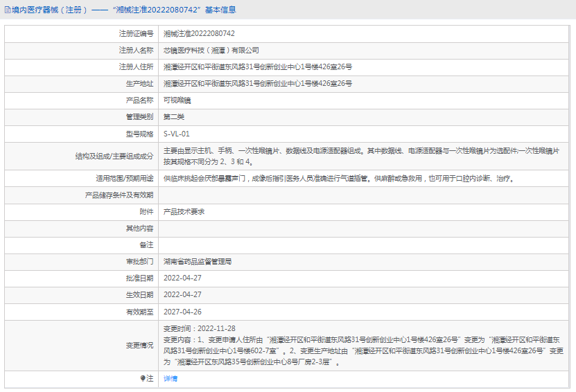Image resolution: width=576 pixels, height=392 pixels.
Task: Click the 型号规格 row label
Action: click(139, 134)
